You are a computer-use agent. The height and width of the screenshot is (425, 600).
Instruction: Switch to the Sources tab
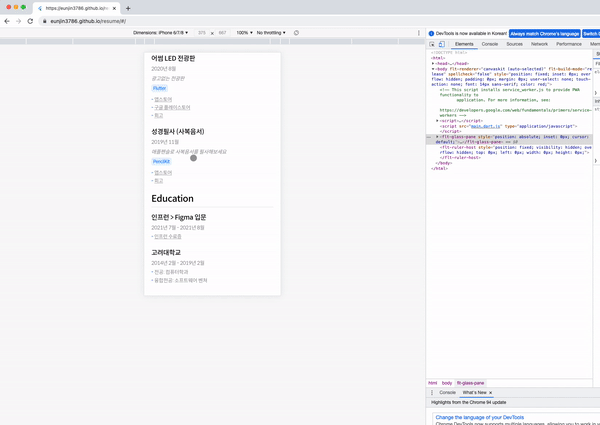pos(514,44)
